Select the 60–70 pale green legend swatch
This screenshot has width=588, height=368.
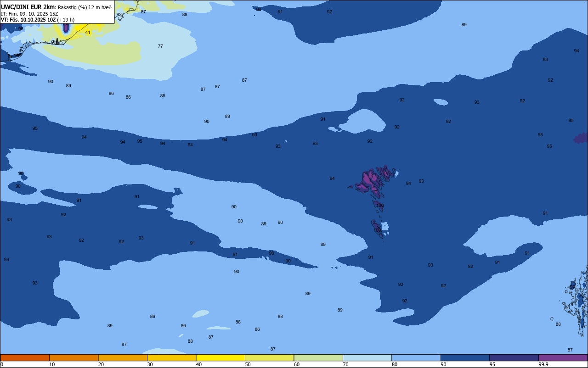318,357
